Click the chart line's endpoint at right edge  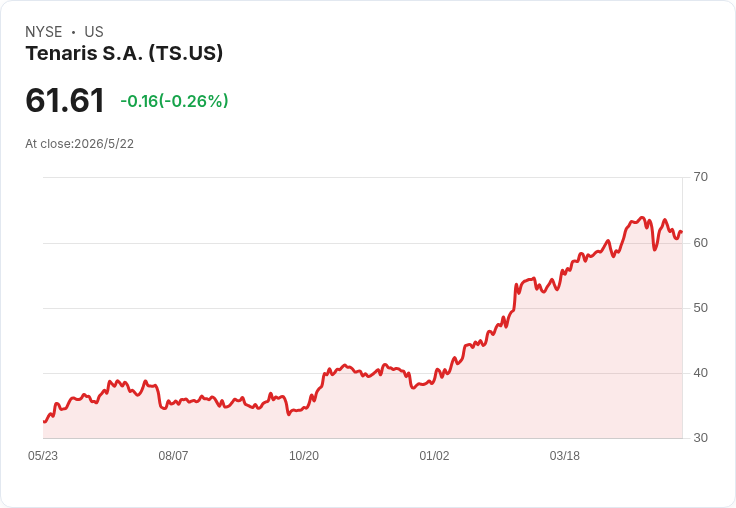(681, 231)
